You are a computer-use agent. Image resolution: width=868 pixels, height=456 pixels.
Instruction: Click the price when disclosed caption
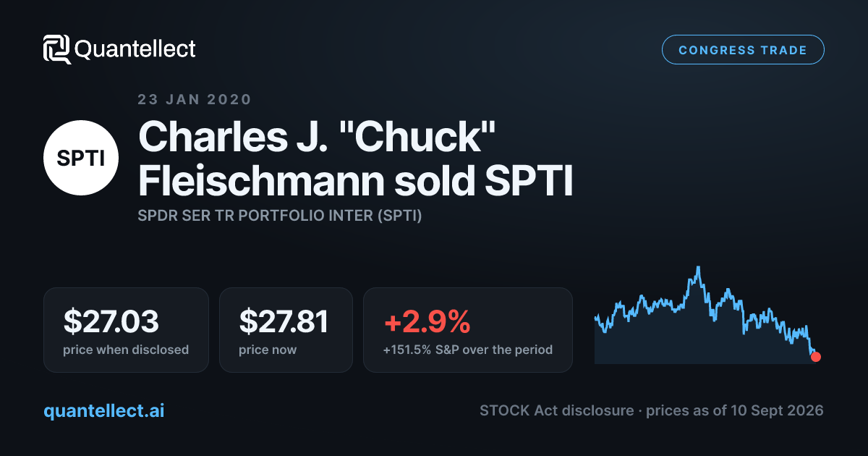pyautogui.click(x=127, y=350)
